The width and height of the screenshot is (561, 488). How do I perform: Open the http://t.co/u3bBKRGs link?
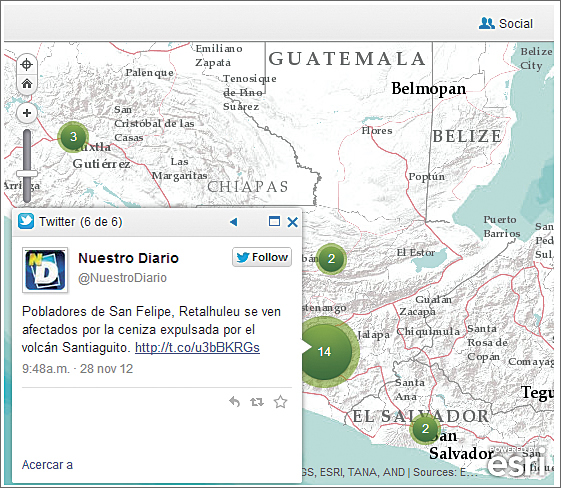tap(197, 347)
